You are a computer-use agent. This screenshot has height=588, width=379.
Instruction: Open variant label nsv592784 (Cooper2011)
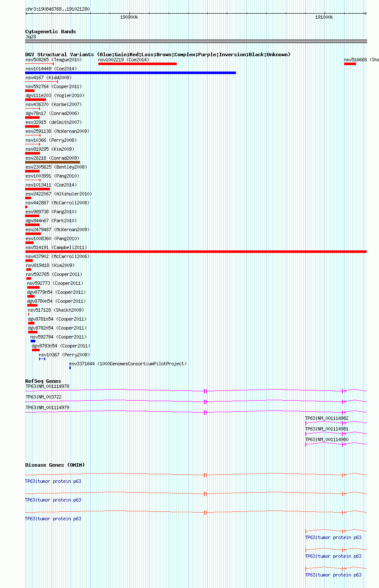(59, 337)
